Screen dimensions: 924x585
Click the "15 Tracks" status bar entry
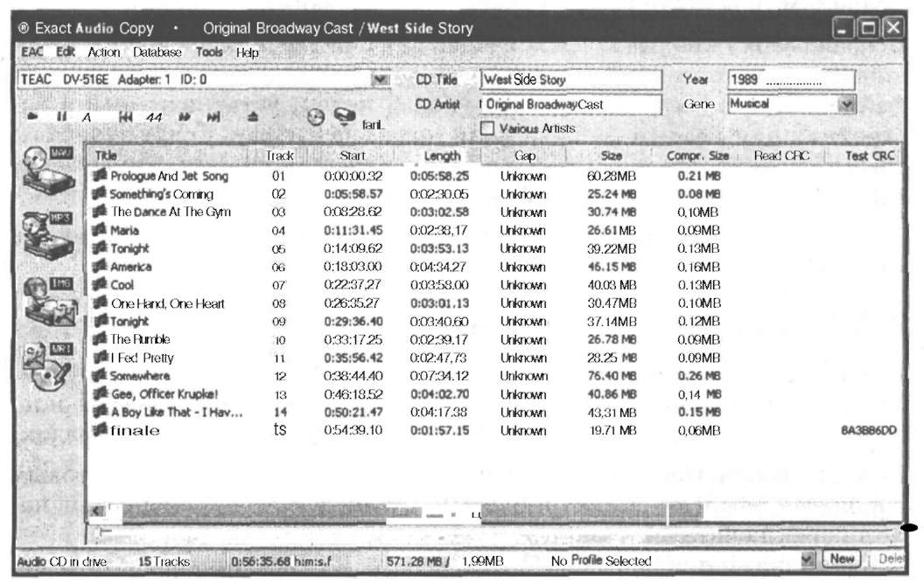(164, 561)
